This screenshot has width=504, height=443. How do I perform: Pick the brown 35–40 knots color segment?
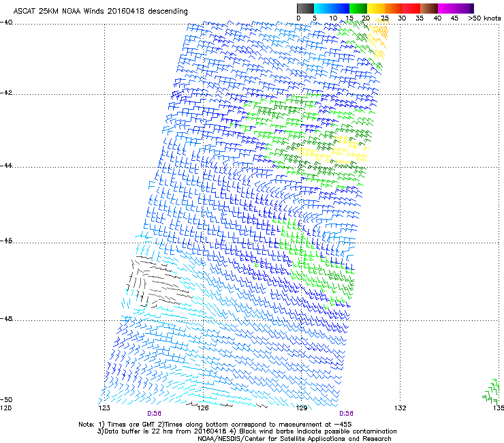point(429,8)
